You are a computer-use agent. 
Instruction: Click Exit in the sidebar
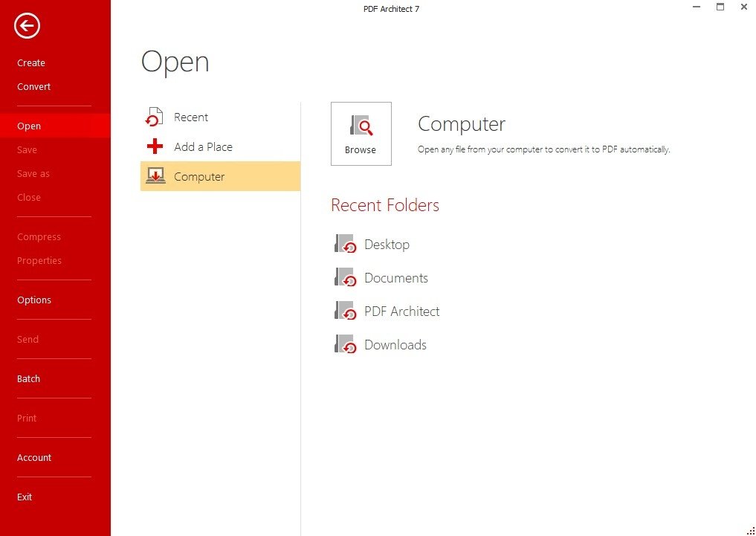(25, 497)
